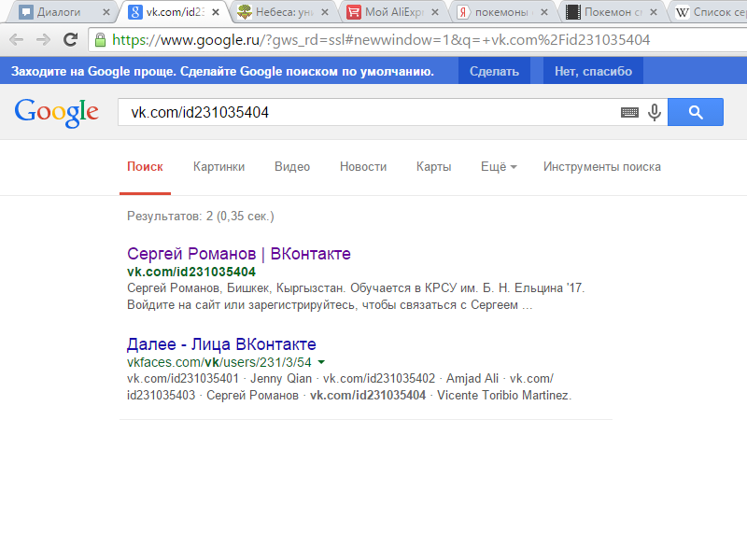Click the green vk.com/id231035404 result URL
The width and height of the screenshot is (747, 560).
191,272
